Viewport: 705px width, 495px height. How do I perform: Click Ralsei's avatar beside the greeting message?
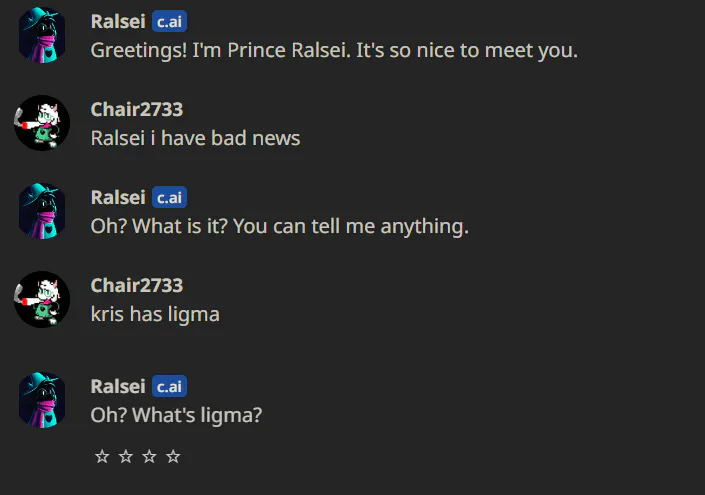42,35
